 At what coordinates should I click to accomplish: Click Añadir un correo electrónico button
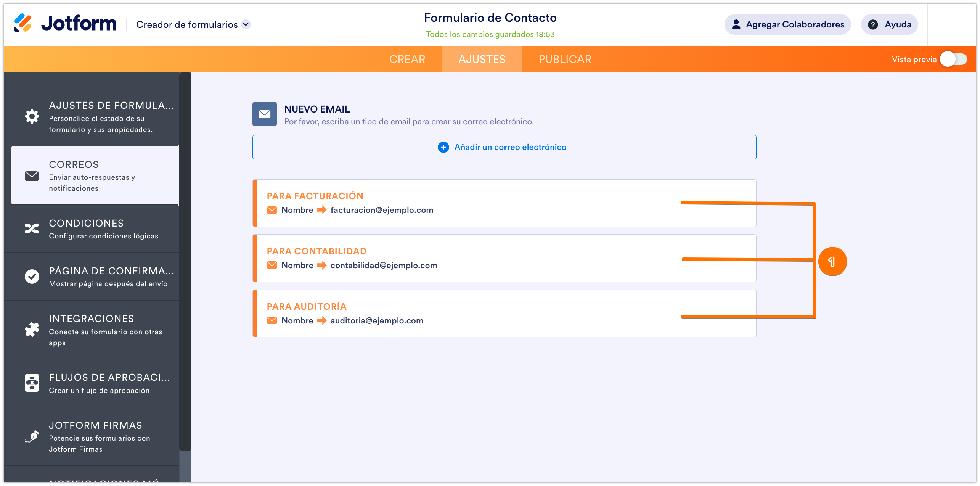[504, 147]
